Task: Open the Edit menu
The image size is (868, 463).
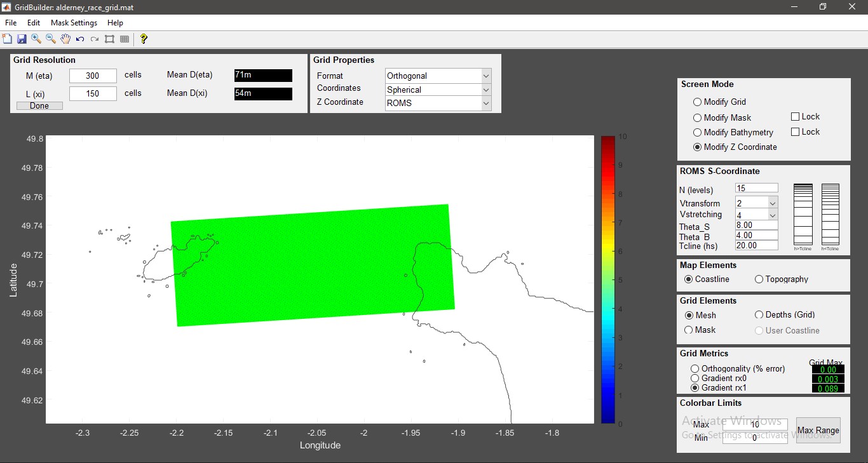Action: click(x=34, y=23)
